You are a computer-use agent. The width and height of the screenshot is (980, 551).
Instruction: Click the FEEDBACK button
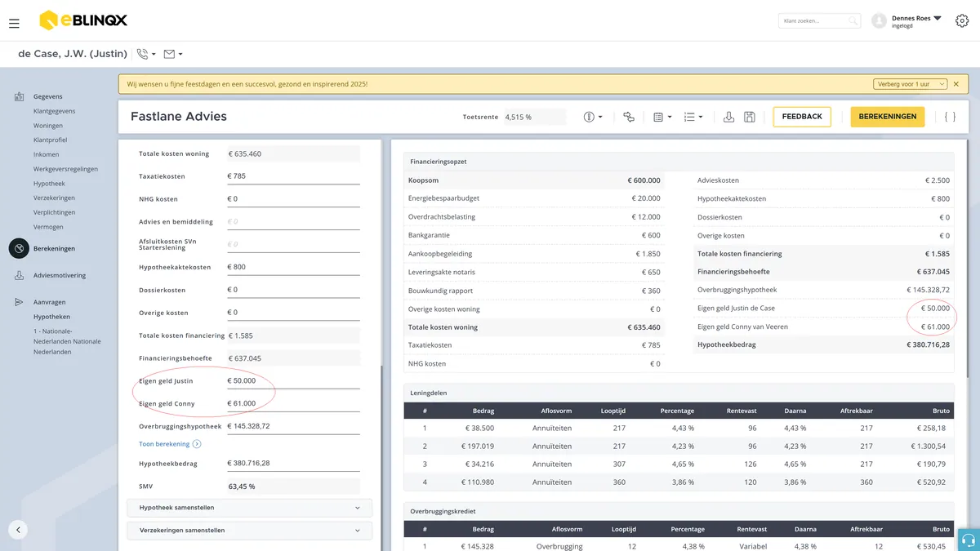pos(802,117)
